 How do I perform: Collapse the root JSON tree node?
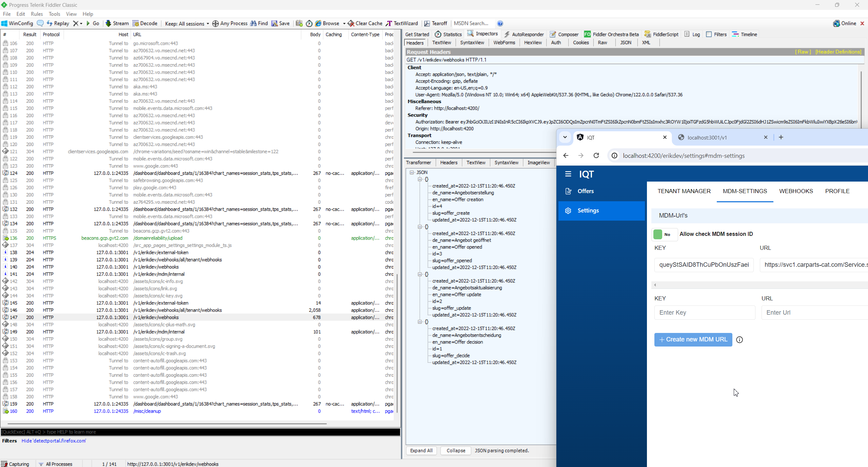point(412,172)
